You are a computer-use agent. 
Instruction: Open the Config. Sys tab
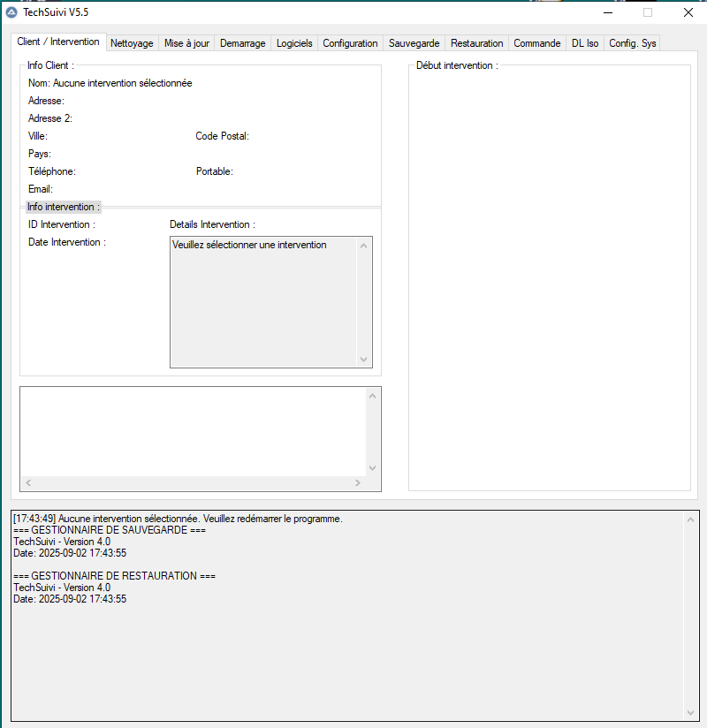coord(632,42)
